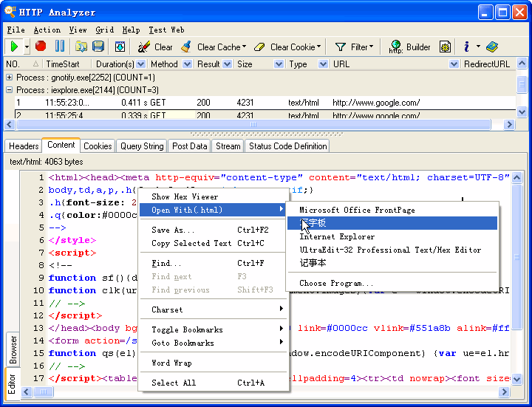Select Word Wrap in context menu

171,363
